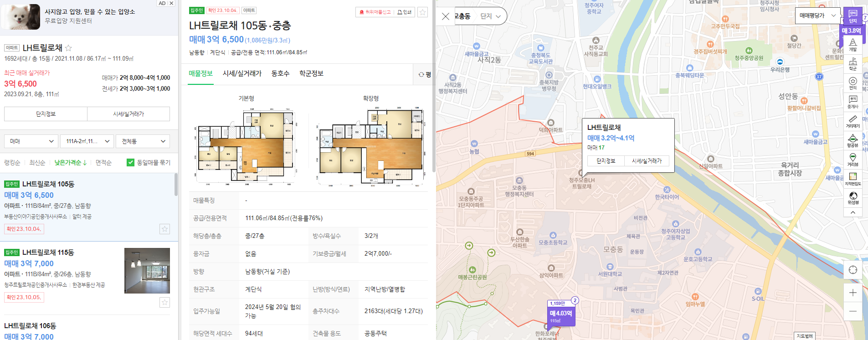Toggle the 개발 map layer
This screenshot has height=340, width=868.
click(x=853, y=45)
